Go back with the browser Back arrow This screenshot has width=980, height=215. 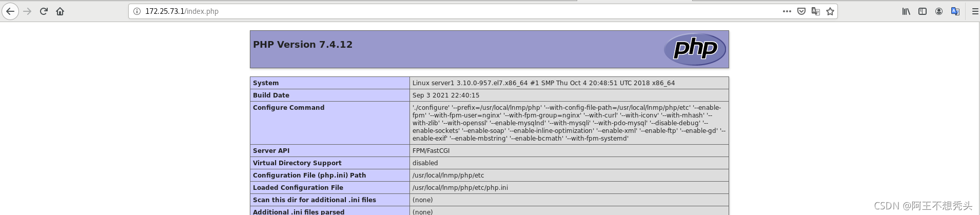10,11
